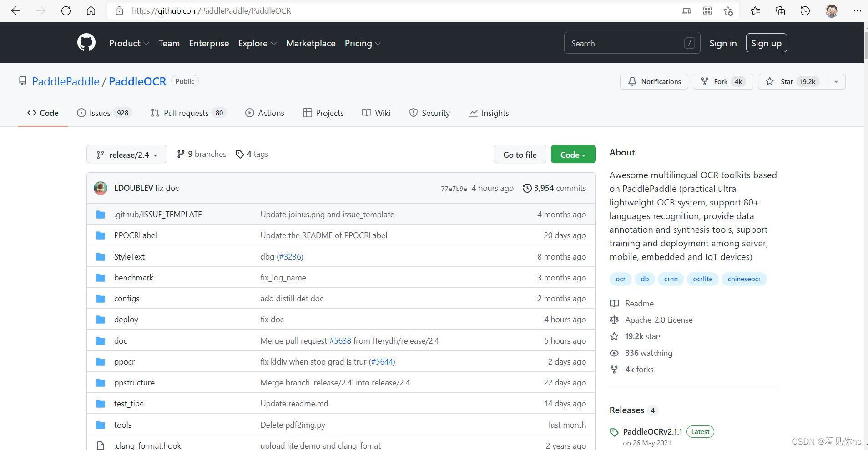Open the browser favorites list icon
Screen dimensions: 868x450
(x=755, y=11)
